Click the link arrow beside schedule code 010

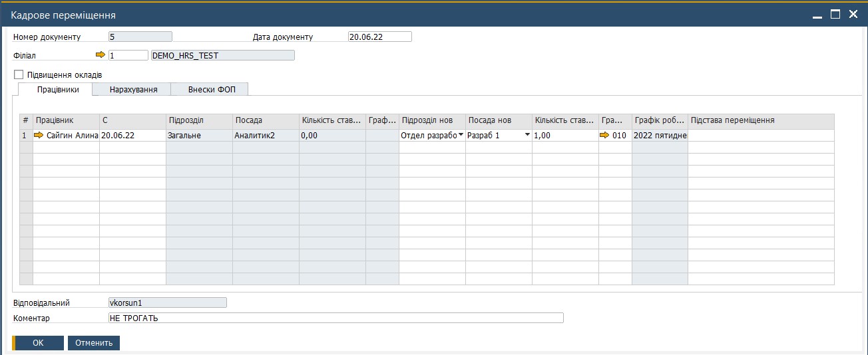pyautogui.click(x=604, y=135)
